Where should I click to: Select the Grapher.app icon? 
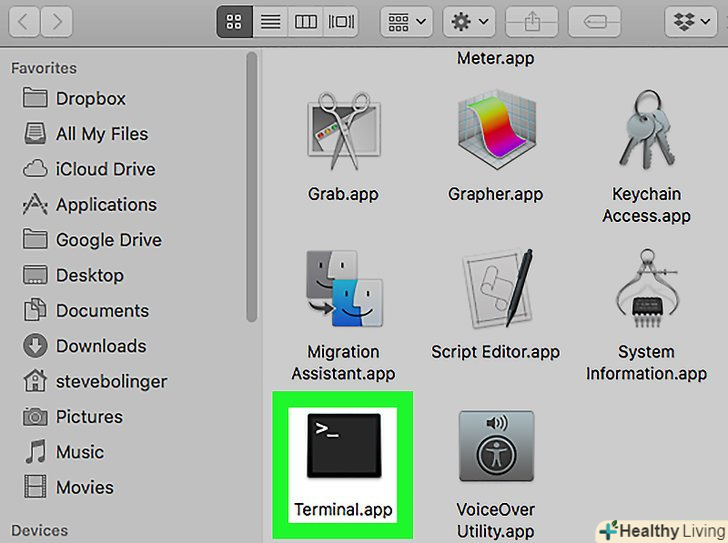pos(496,130)
